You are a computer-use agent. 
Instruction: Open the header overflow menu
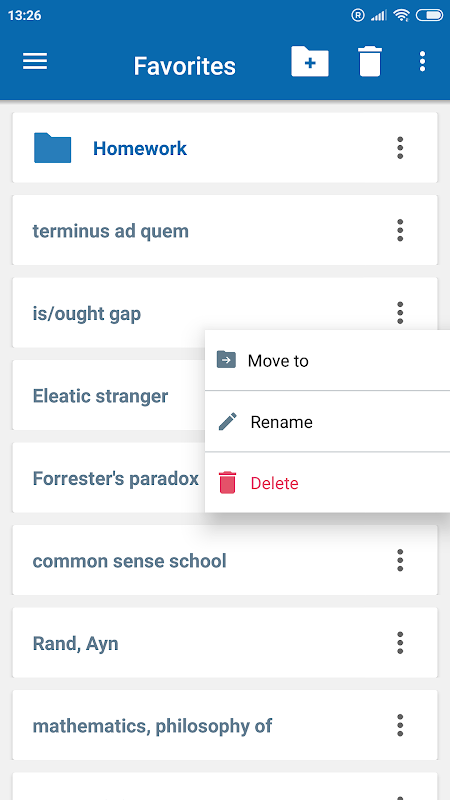[422, 62]
